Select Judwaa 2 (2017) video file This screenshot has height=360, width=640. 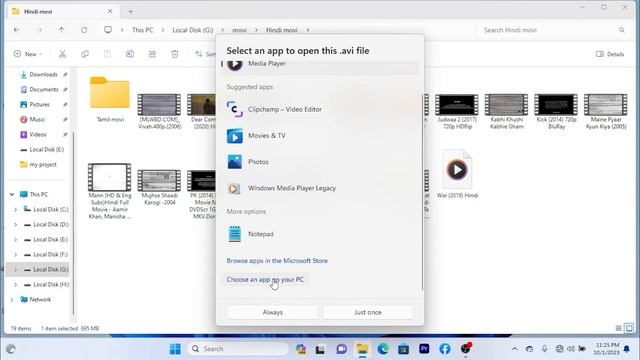click(457, 111)
